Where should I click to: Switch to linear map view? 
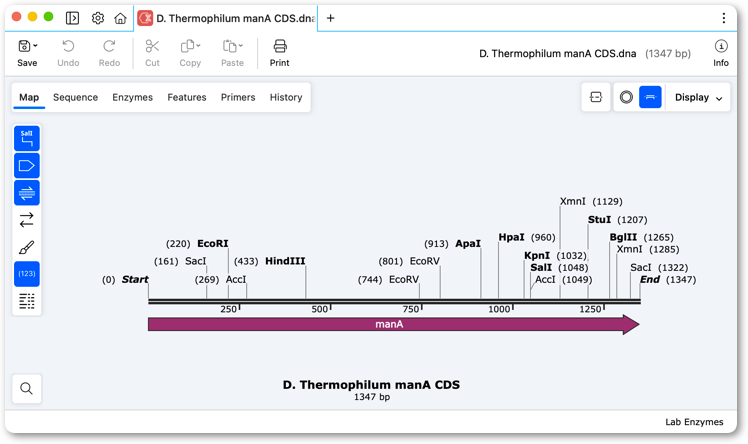pos(650,97)
